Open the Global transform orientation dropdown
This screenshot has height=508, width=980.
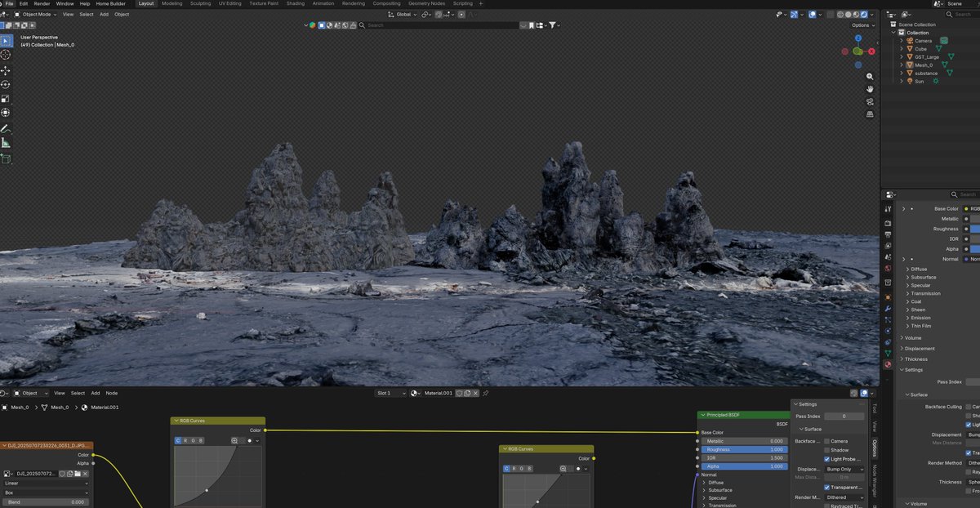pyautogui.click(x=401, y=14)
